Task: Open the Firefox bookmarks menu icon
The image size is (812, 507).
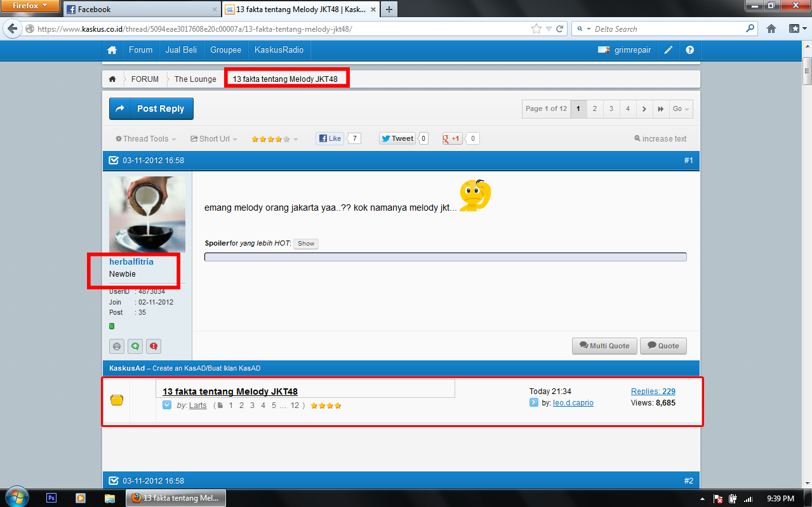Action: [797, 29]
